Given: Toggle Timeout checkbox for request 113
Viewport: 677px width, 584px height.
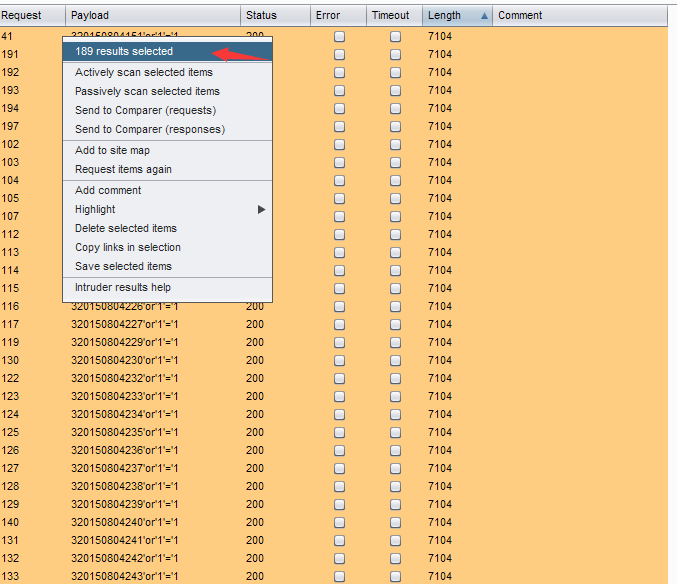Looking at the screenshot, I should 395,253.
